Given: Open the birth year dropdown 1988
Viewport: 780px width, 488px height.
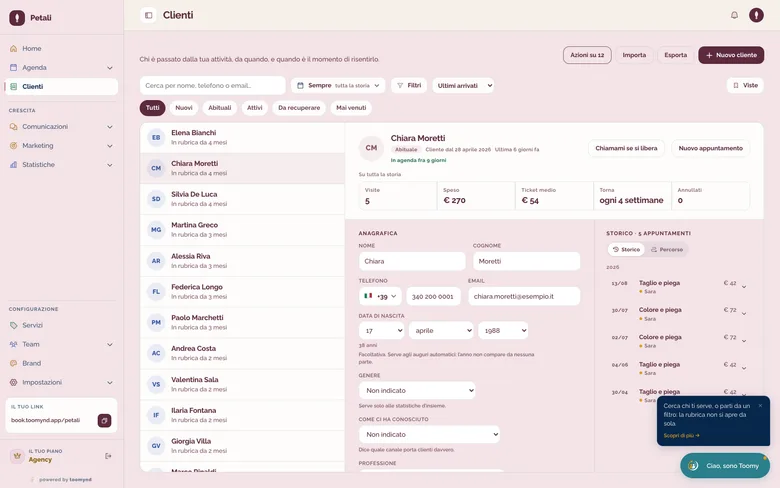Looking at the screenshot, I should (503, 330).
